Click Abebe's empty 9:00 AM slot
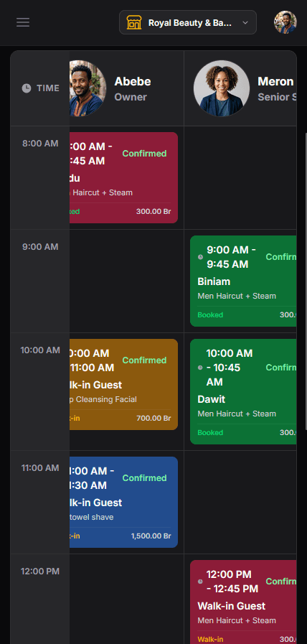The width and height of the screenshot is (307, 644). tap(126, 281)
